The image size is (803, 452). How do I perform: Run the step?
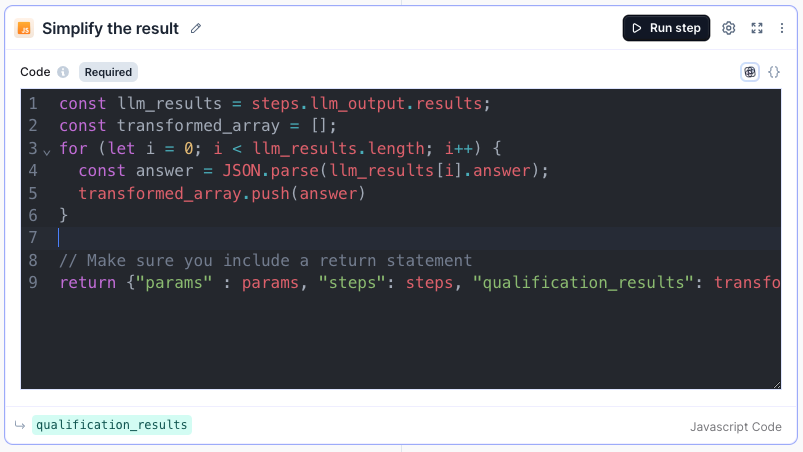point(666,28)
